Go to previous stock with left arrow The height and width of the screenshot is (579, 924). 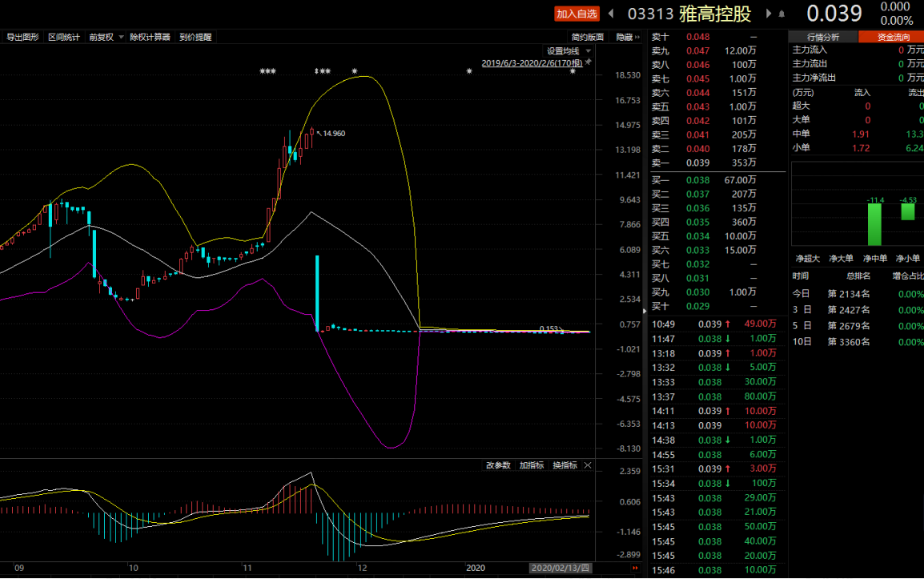[x=611, y=13]
